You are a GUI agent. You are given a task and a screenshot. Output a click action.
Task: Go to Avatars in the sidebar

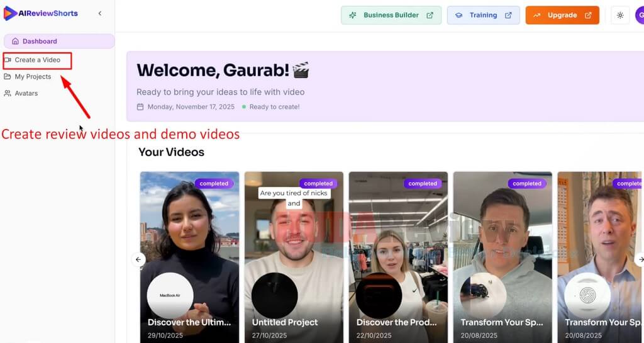(26, 93)
